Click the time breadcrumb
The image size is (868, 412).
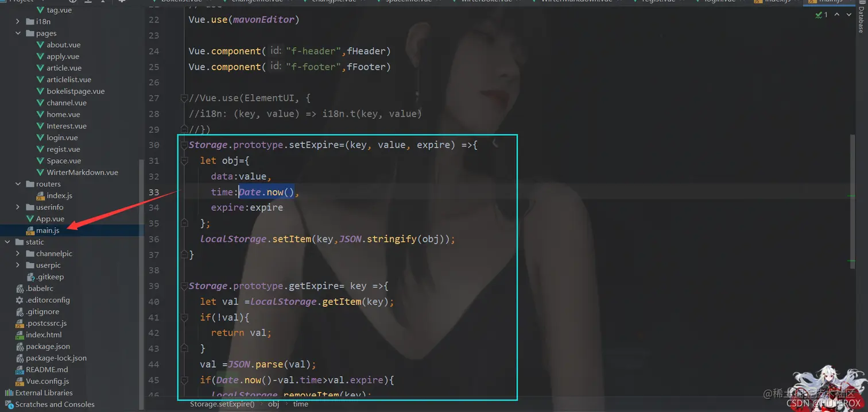pyautogui.click(x=301, y=404)
